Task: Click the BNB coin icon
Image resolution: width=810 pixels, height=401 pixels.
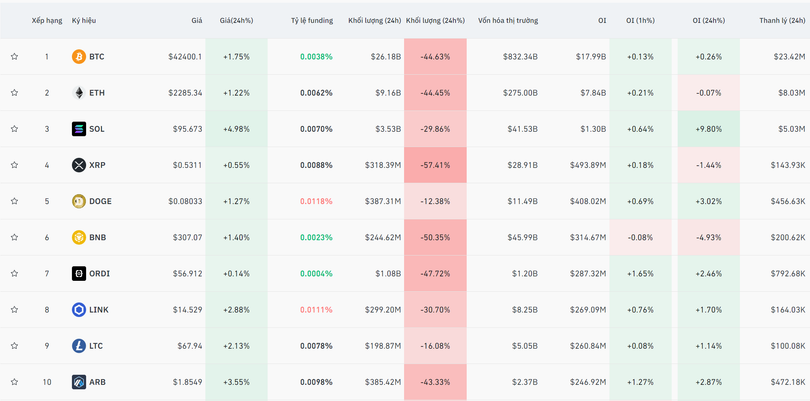Action: (x=79, y=237)
